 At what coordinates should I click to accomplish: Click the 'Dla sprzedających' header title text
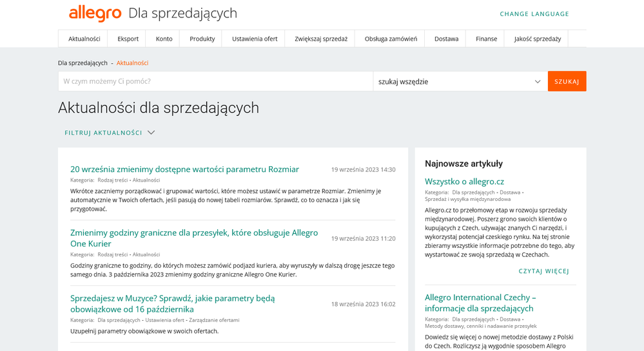pos(183,13)
